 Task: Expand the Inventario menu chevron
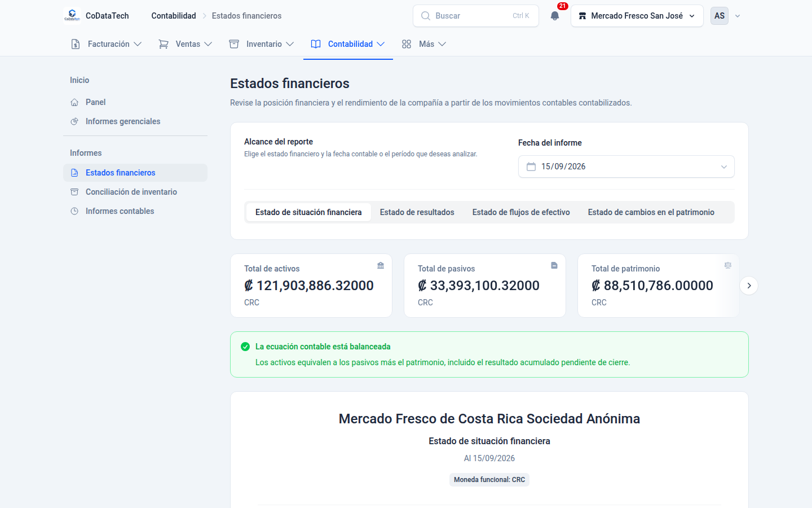pos(290,44)
